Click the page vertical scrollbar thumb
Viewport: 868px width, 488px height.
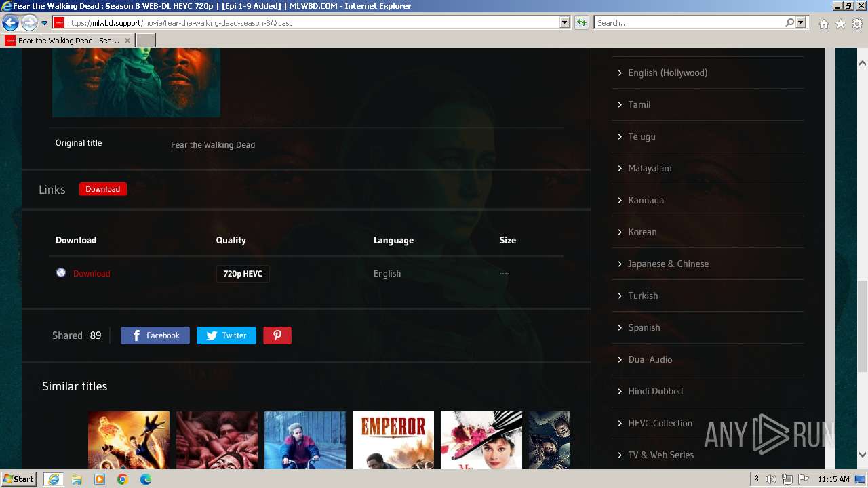click(x=863, y=326)
